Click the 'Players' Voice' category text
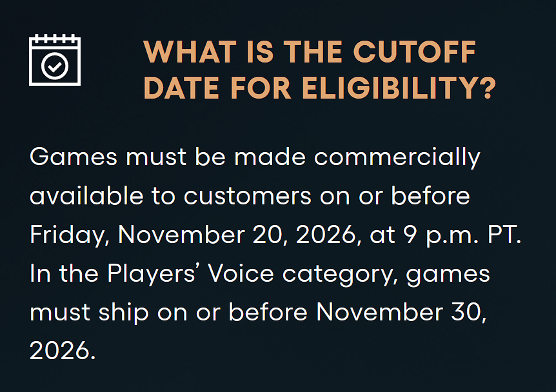Viewport: 556px width, 392px height. 190,274
